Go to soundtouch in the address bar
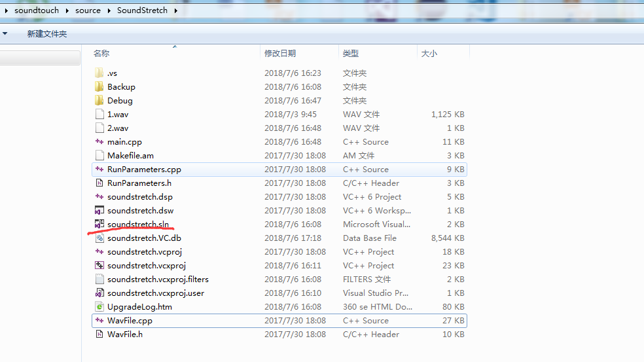This screenshot has height=362, width=644. (37, 10)
